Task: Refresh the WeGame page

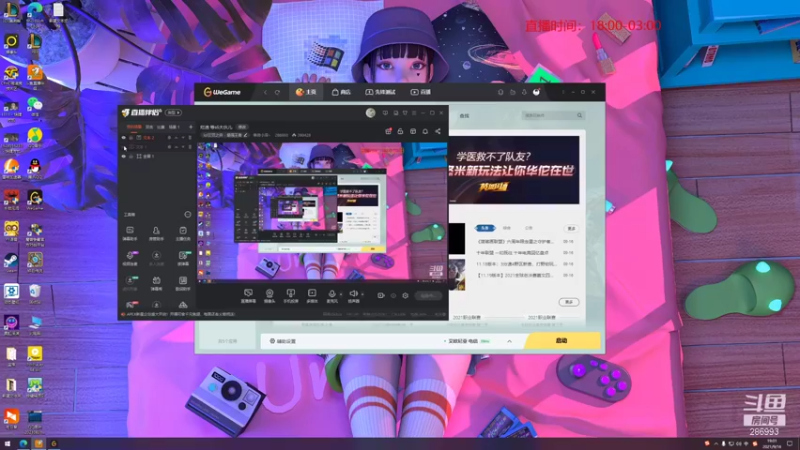Action: tap(277, 92)
